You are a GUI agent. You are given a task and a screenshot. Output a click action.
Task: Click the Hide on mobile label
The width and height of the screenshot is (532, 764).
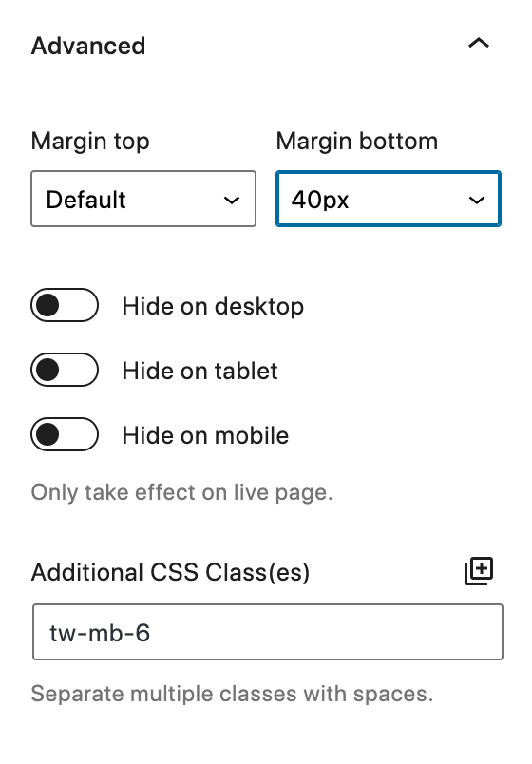click(205, 435)
